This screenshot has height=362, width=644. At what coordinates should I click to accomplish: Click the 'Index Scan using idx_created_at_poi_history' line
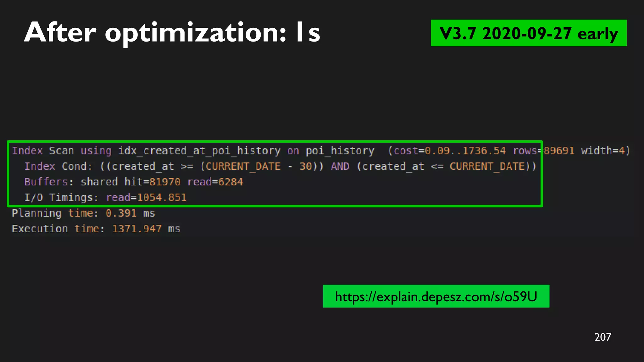point(321,151)
